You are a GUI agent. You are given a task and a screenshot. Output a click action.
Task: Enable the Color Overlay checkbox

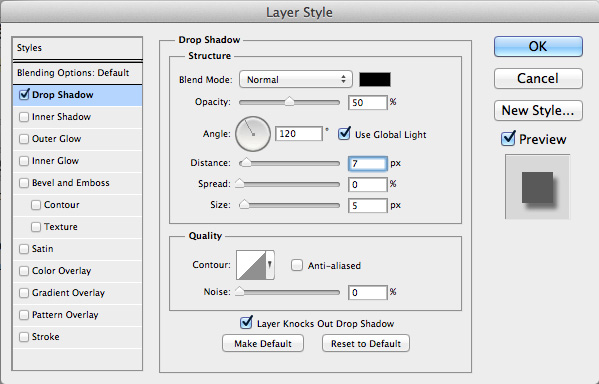[24, 271]
